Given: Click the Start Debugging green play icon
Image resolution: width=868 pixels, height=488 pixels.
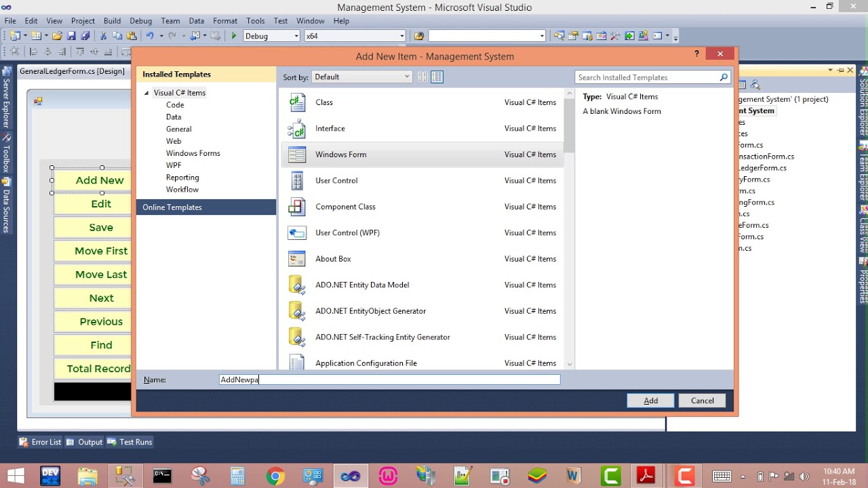Looking at the screenshot, I should coord(234,36).
